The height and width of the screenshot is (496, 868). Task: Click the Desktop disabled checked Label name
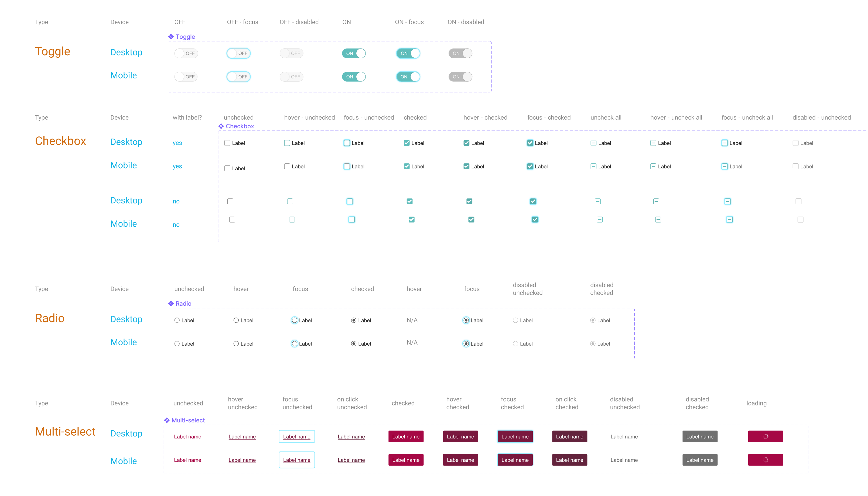tap(700, 436)
